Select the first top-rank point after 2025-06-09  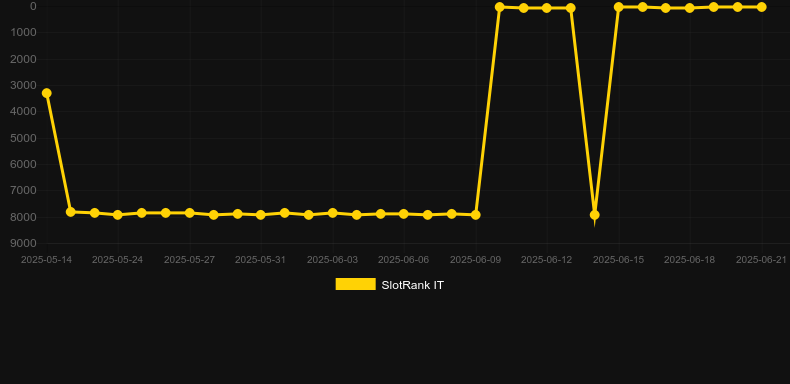500,7
